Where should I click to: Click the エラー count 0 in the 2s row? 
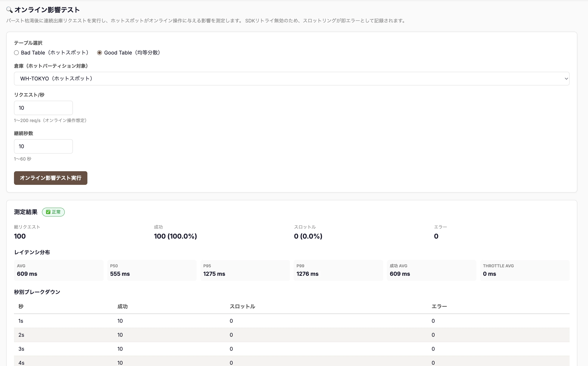pyautogui.click(x=433, y=335)
